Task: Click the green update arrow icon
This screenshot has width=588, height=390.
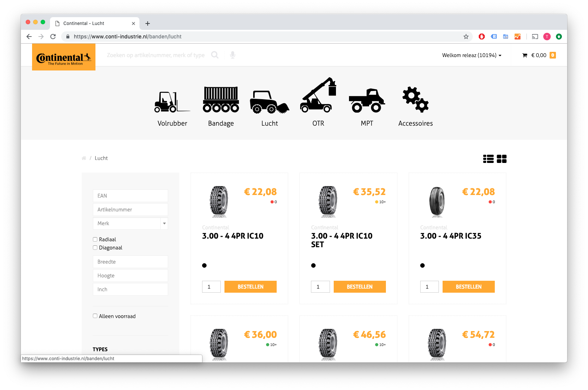Action: (559, 37)
